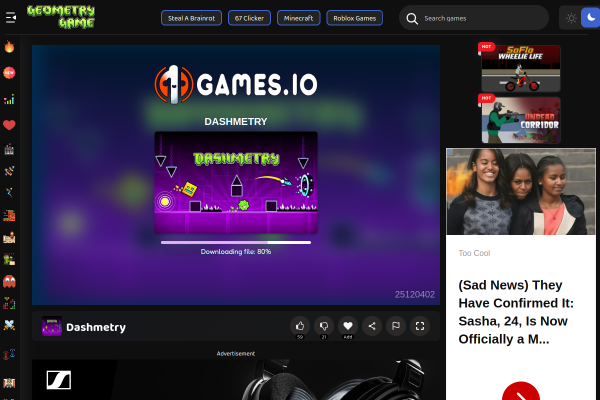The width and height of the screenshot is (600, 400).
Task: Dislike the game with thumbs down
Action: tap(324, 326)
